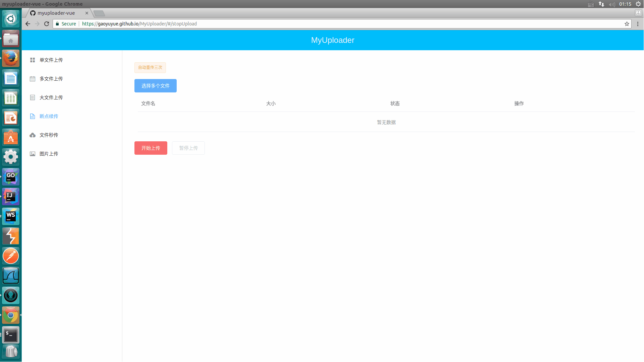Viewport: 644px width, 362px height.
Task: Open the system gear menu in top bar
Action: pyautogui.click(x=638, y=4)
